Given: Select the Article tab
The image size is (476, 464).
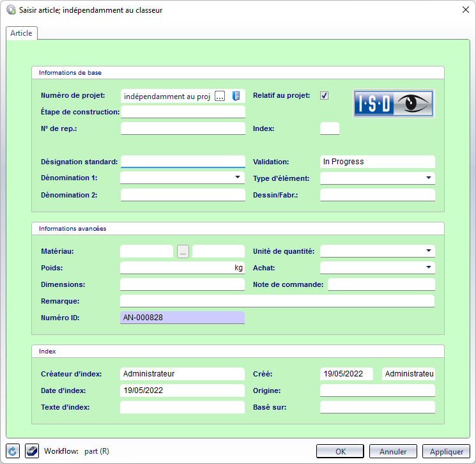Looking at the screenshot, I should [21, 33].
